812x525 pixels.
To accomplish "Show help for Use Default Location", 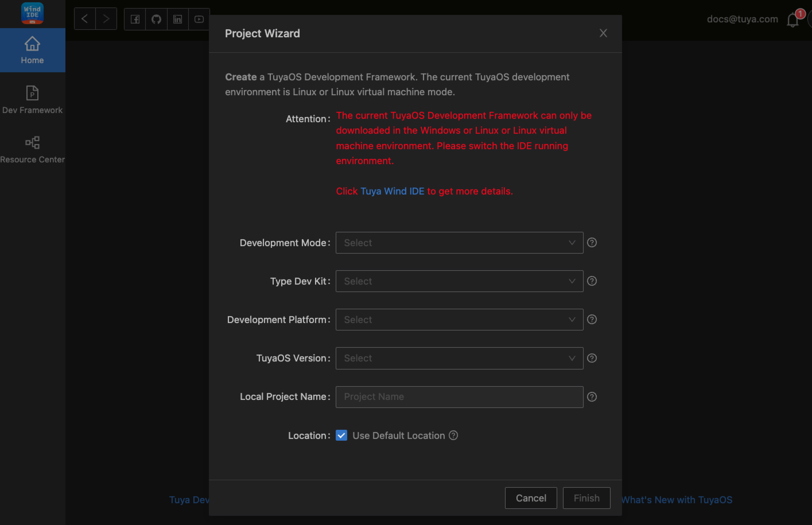I will click(x=453, y=435).
